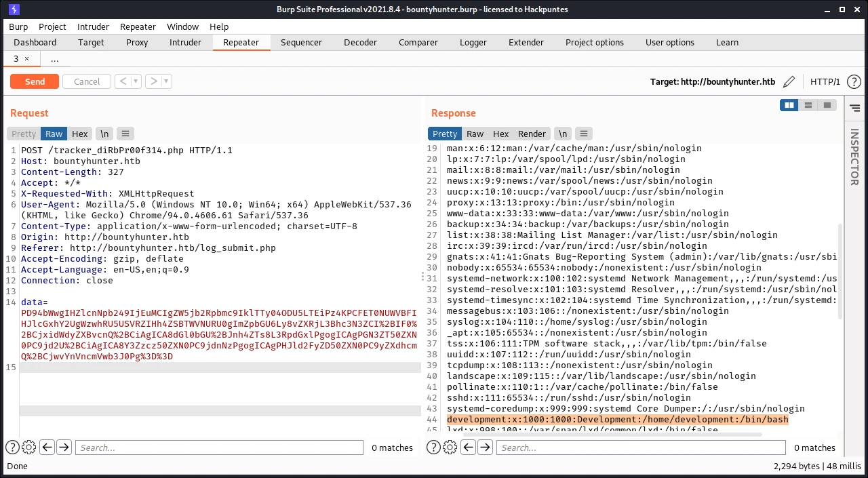Open Project options tab

pos(595,42)
